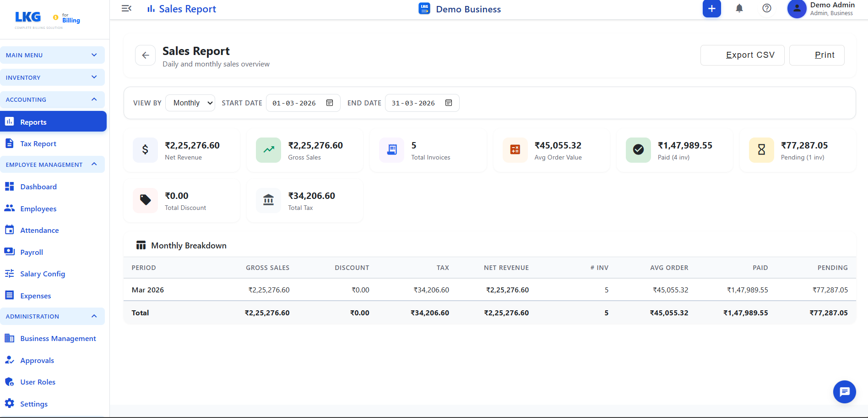
Task: Click the PAID column header
Action: coord(760,268)
